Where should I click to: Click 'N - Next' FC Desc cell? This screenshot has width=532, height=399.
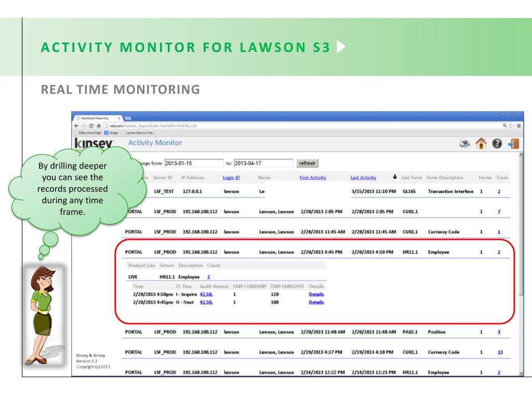point(184,302)
